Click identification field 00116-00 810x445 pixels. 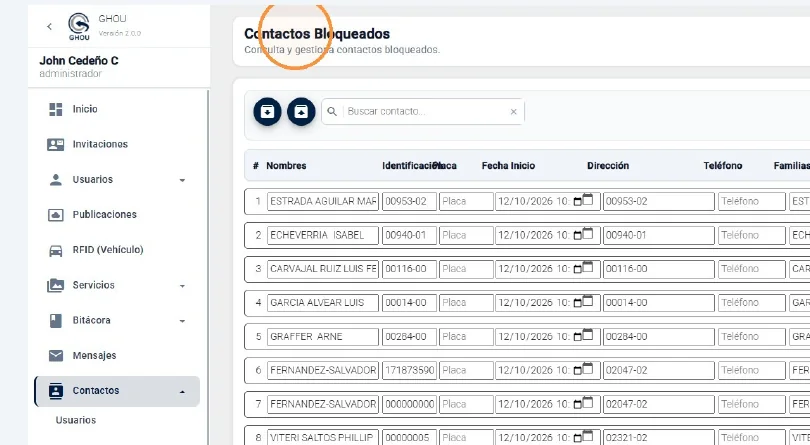(x=409, y=269)
